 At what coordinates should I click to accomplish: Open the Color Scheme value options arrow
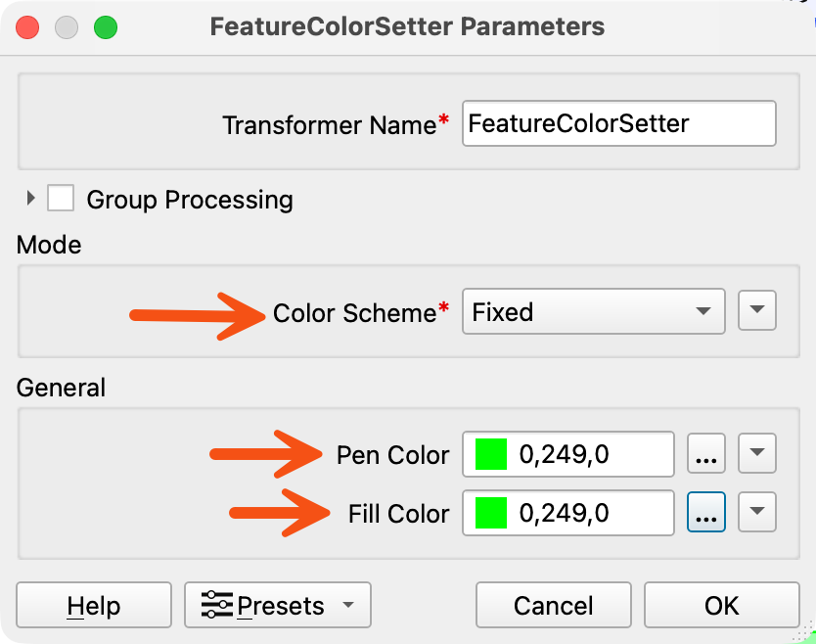pyautogui.click(x=756, y=310)
